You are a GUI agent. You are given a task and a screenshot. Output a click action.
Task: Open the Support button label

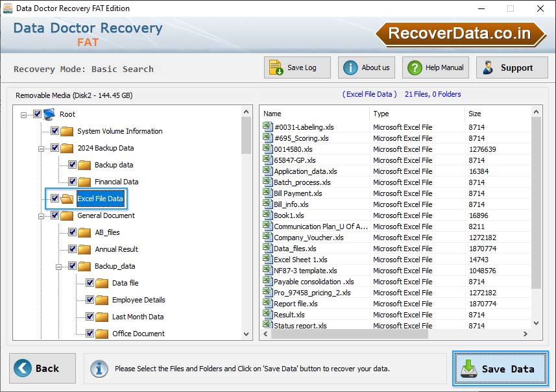tap(516, 67)
